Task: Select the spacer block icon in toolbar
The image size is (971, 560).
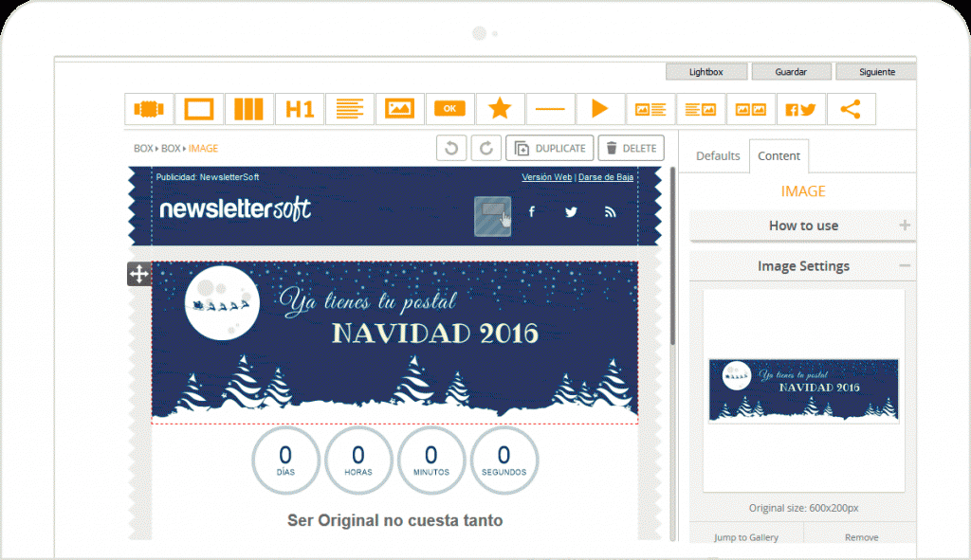Action: click(149, 109)
